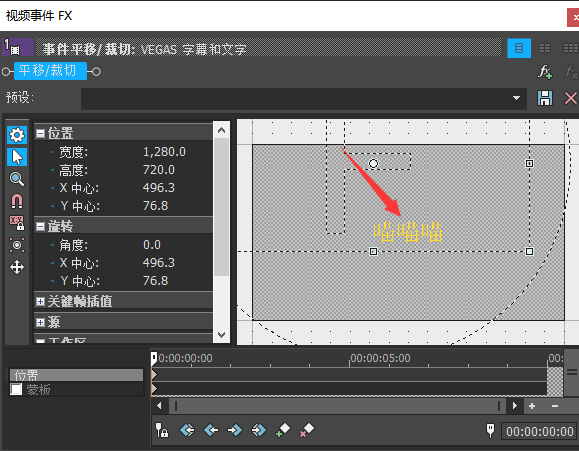This screenshot has height=451, width=579.
Task: Enable the 蒙板 mask checkbox
Action: [x=16, y=389]
